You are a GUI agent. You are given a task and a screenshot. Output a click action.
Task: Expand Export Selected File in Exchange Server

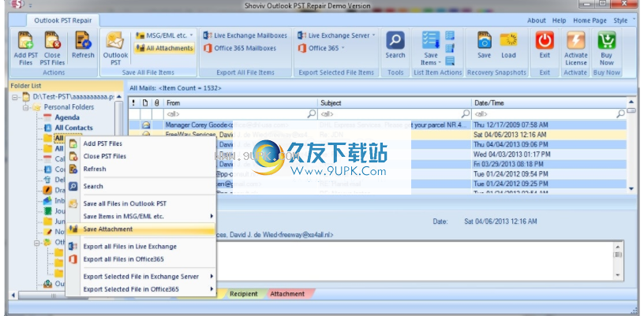(140, 277)
